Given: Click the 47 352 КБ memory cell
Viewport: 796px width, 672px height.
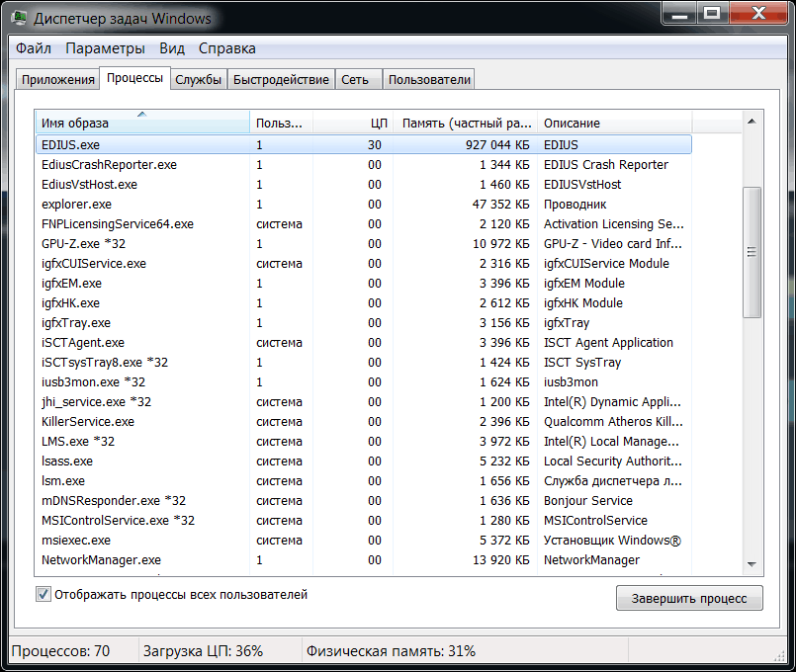Looking at the screenshot, I should click(501, 205).
